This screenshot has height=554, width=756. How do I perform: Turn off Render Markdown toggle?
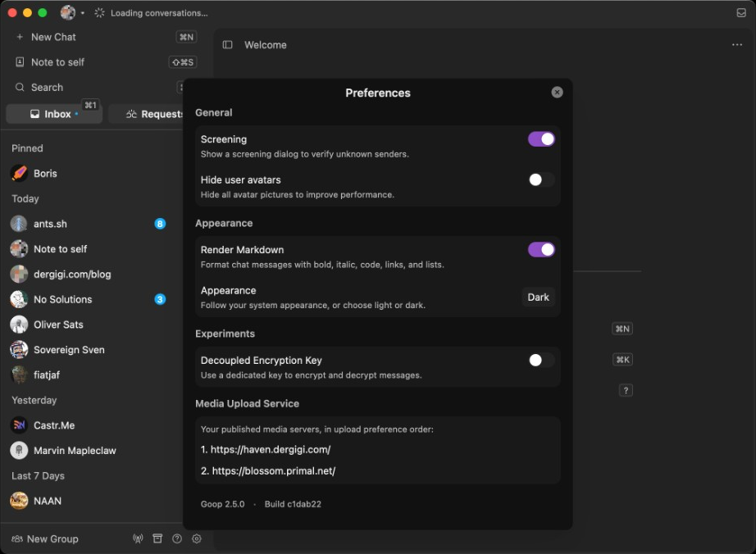coord(541,249)
